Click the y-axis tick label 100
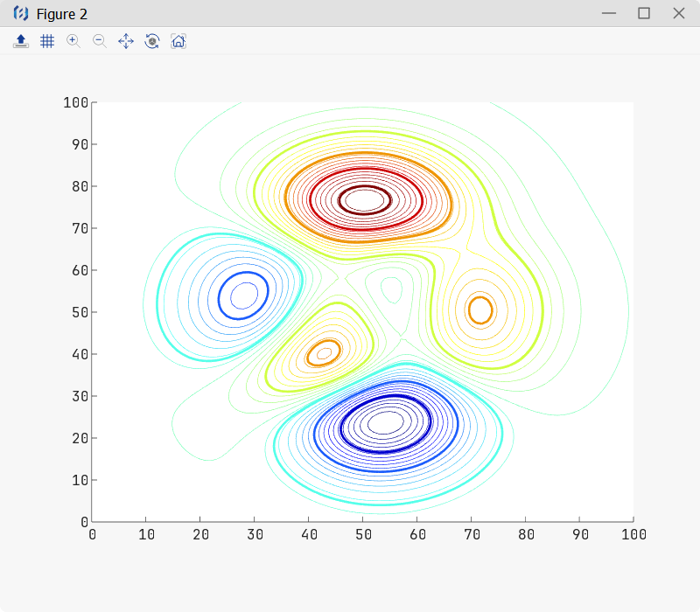This screenshot has height=612, width=700. click(x=76, y=102)
